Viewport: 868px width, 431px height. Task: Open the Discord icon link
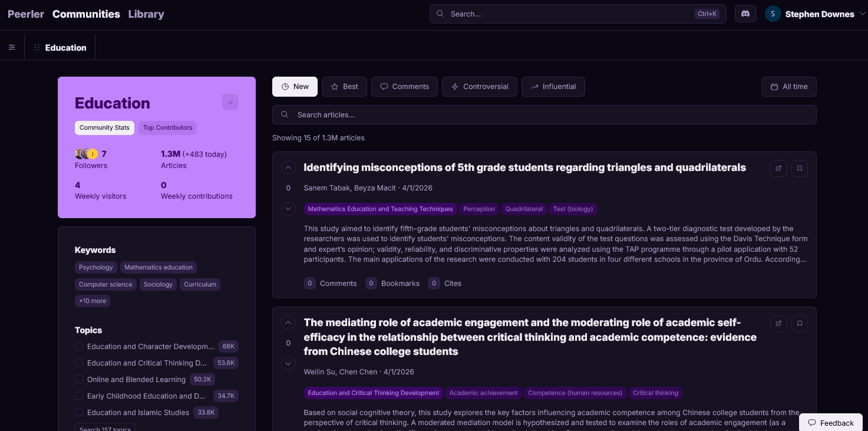pyautogui.click(x=745, y=14)
